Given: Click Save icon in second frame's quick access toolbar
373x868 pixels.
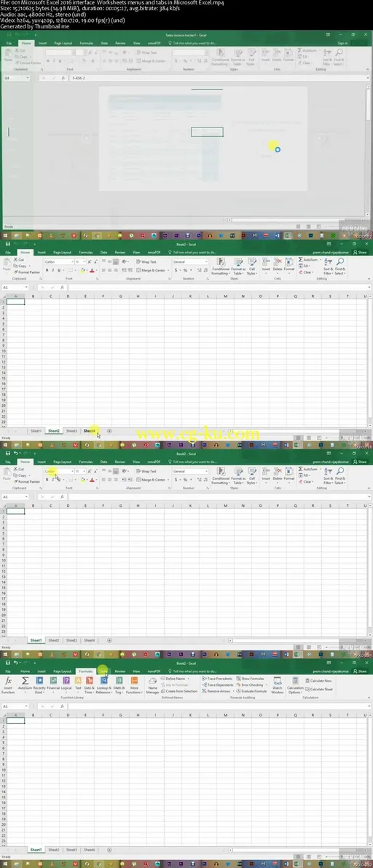Looking at the screenshot, I should (7, 243).
